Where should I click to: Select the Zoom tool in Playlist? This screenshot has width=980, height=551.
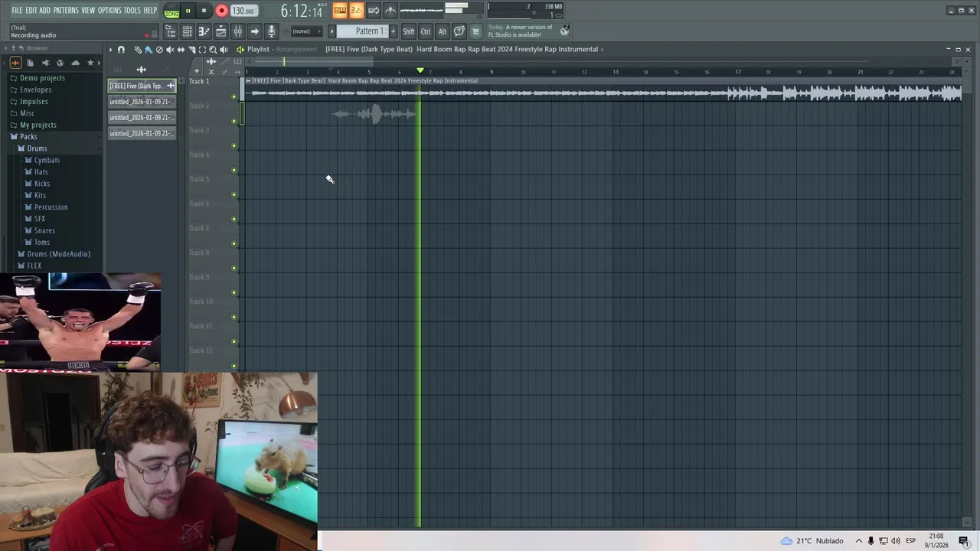coord(213,49)
